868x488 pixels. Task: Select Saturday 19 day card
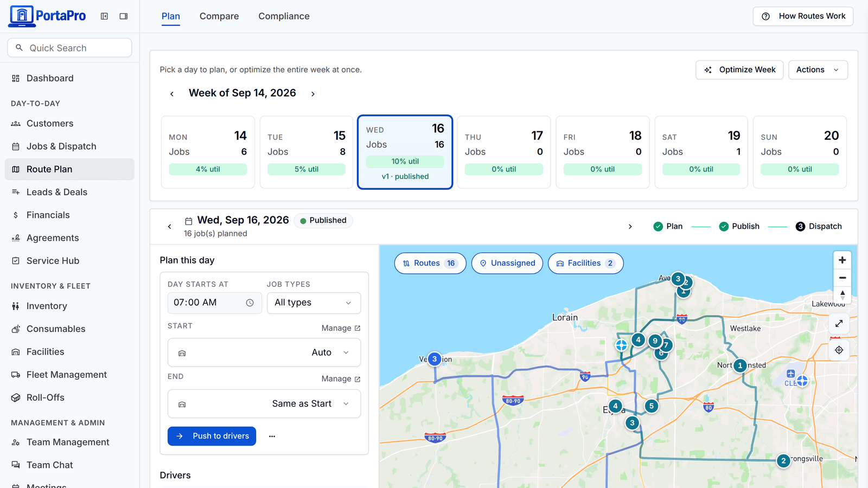coord(701,152)
